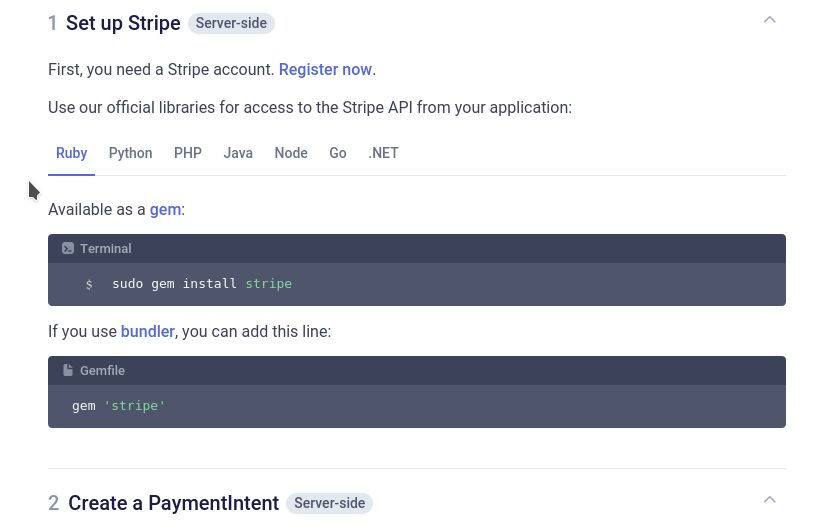
Task: Click the Server-side badge beside Set up Stripe
Action: 231,24
